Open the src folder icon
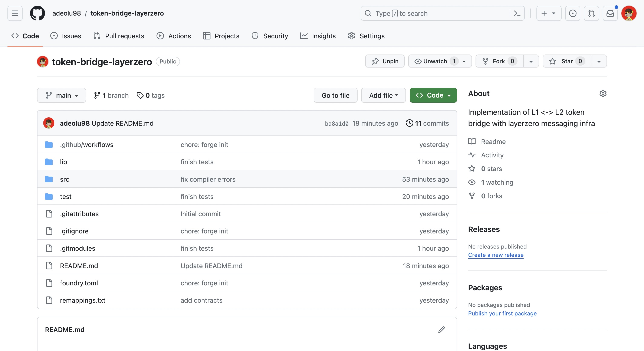Viewport: 644px width, 351px height. pyautogui.click(x=49, y=179)
